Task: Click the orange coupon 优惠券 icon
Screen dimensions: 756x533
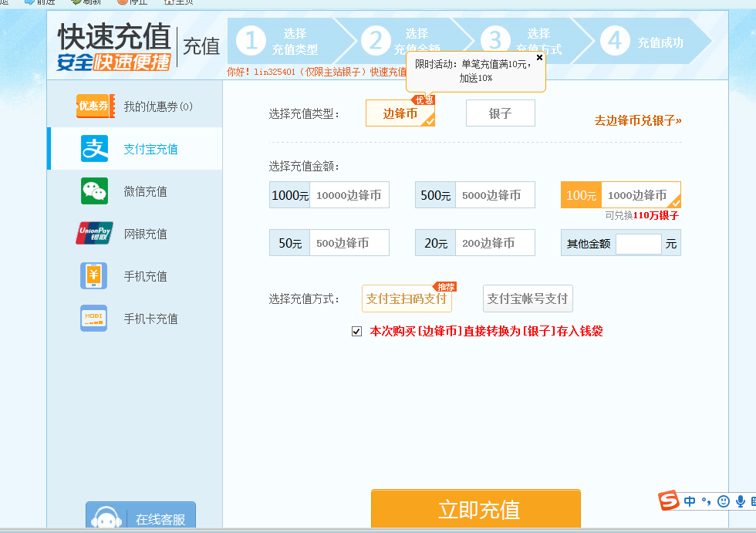Action: tap(95, 106)
